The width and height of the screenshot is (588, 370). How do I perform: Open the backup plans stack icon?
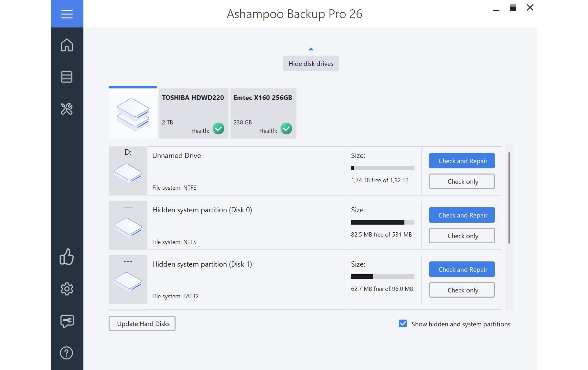(67, 77)
